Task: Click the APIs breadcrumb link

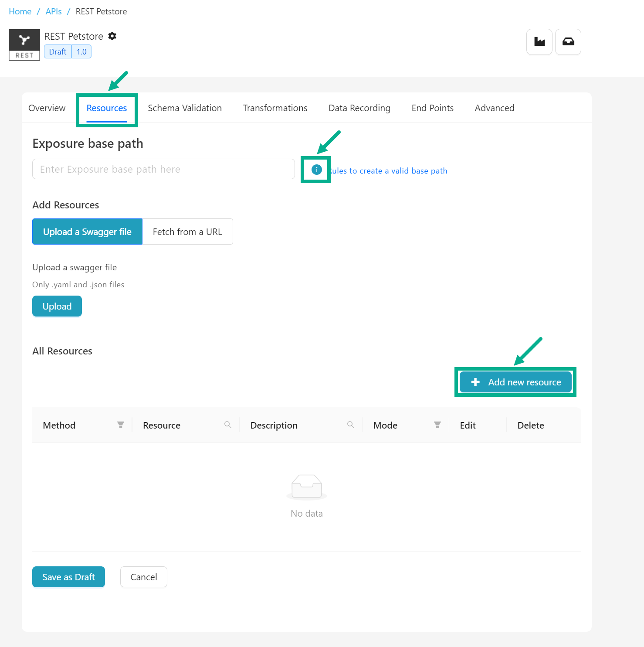Action: (54, 11)
